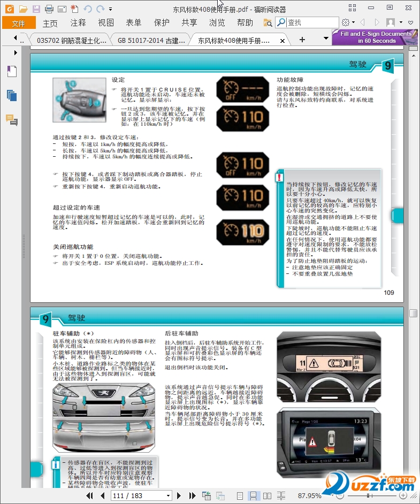
Task: Expand the left navigation panel arrow
Action: coord(16,52)
